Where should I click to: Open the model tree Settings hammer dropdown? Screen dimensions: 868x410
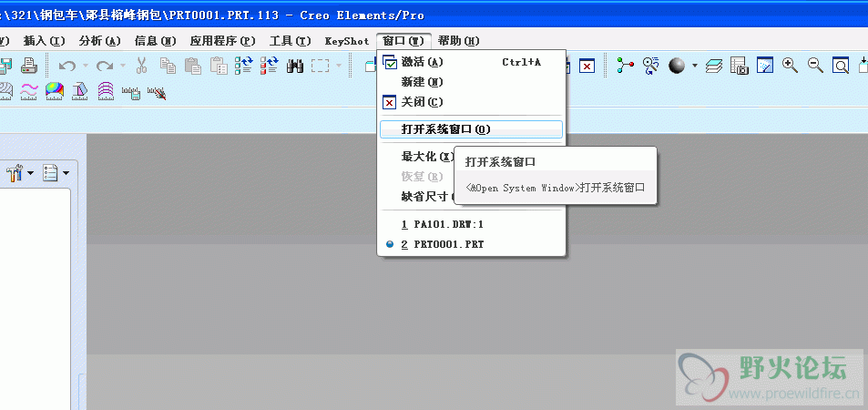pyautogui.click(x=20, y=173)
